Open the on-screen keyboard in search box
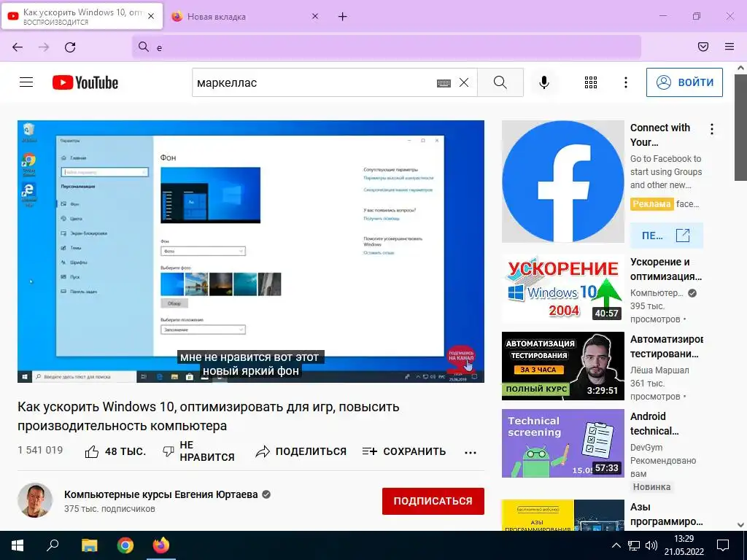747x560 pixels. click(444, 83)
